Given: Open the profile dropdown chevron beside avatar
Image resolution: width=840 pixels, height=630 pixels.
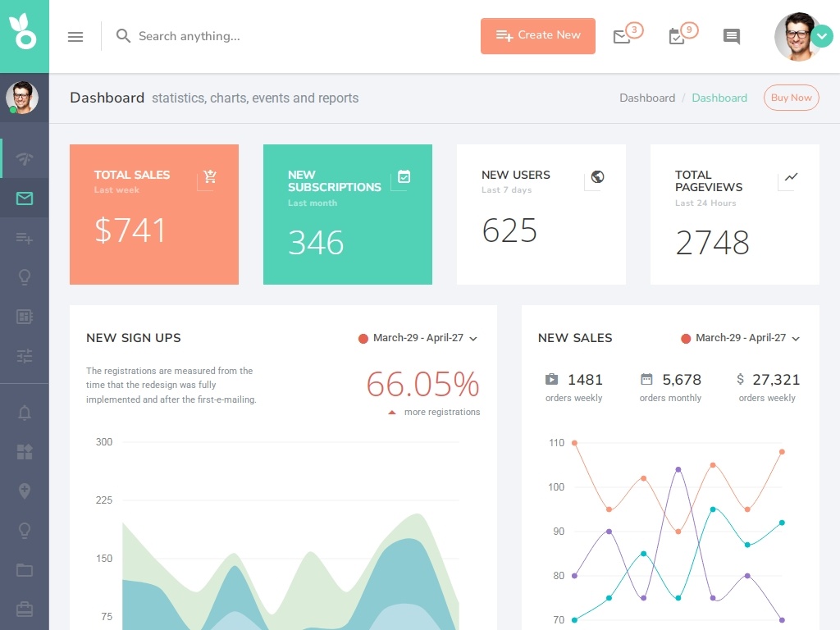Looking at the screenshot, I should (821, 36).
